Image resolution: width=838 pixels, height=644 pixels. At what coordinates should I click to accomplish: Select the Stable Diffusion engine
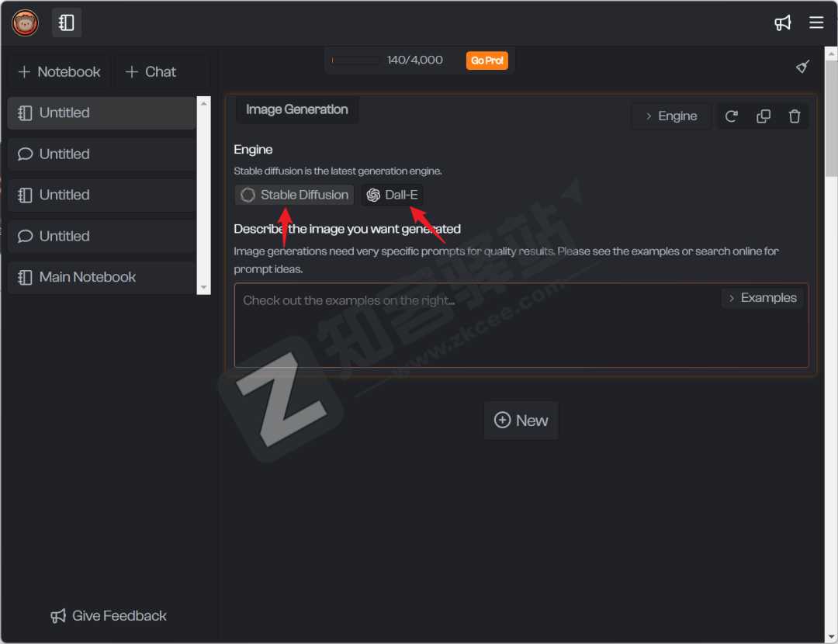[295, 195]
